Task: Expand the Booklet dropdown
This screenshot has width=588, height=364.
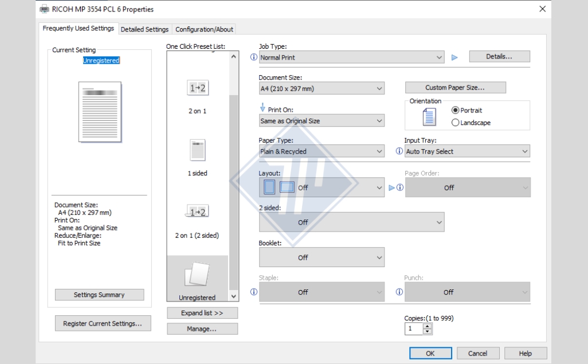Action: pyautogui.click(x=322, y=257)
